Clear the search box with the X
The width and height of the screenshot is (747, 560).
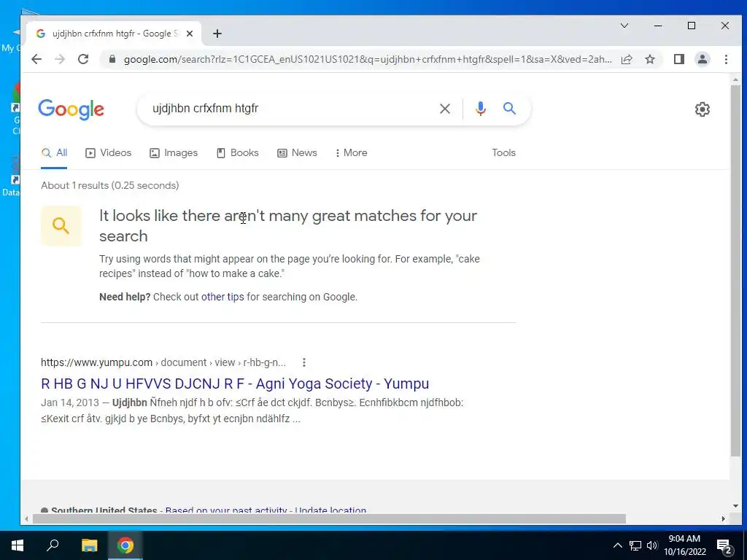(445, 109)
